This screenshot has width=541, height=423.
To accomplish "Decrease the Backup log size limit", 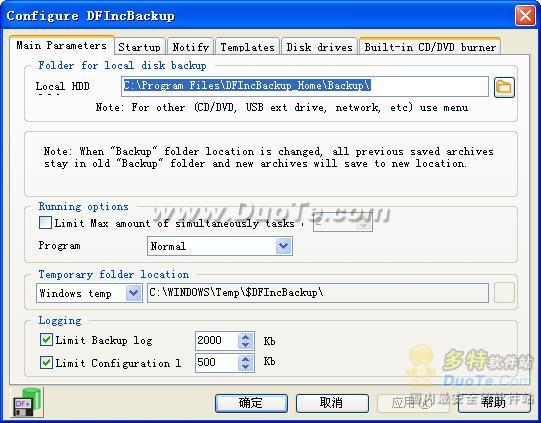I will pyautogui.click(x=246, y=345).
